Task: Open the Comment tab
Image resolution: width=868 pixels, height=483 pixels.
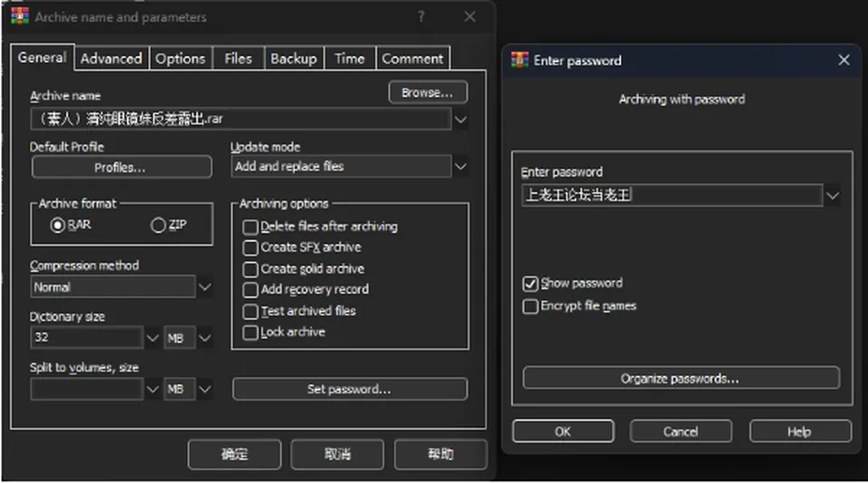Action: 413,58
